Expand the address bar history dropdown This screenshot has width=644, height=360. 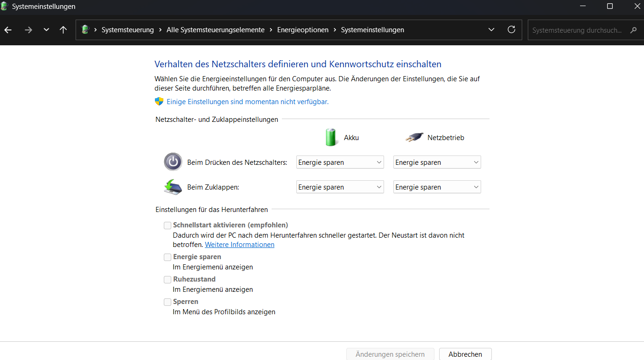(491, 30)
